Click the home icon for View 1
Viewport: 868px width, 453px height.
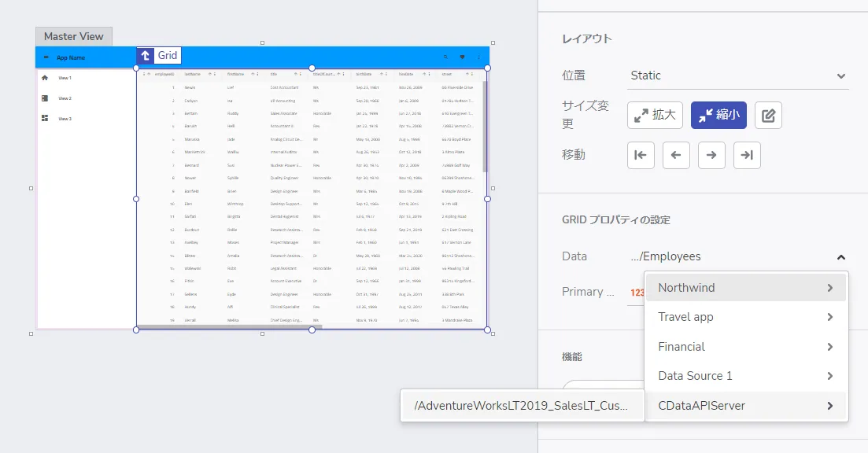coord(45,78)
